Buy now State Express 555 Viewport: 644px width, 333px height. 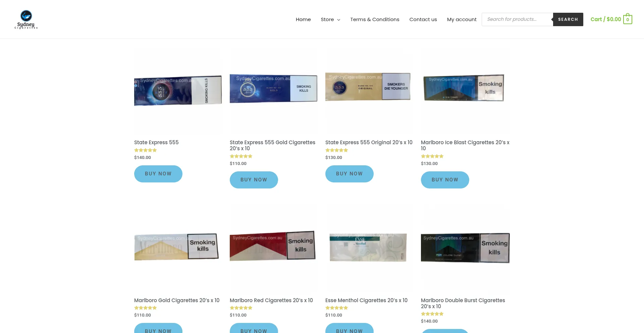click(158, 174)
